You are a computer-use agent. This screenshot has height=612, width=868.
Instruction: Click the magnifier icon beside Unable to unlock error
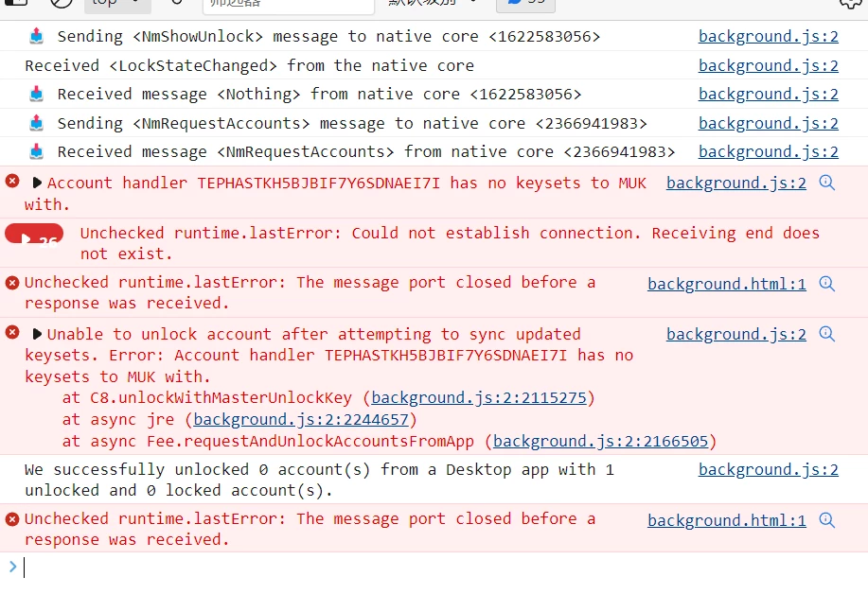pos(826,334)
